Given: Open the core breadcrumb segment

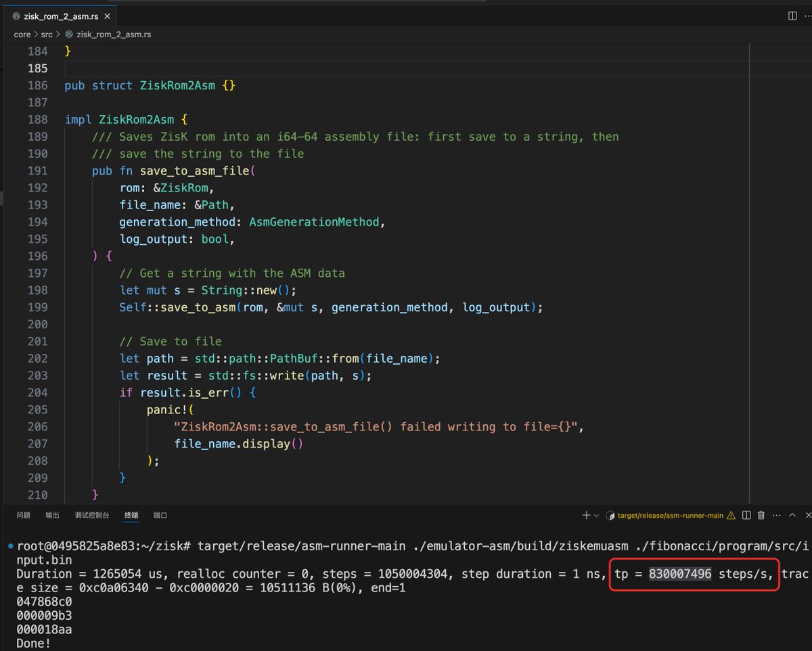Looking at the screenshot, I should point(22,34).
